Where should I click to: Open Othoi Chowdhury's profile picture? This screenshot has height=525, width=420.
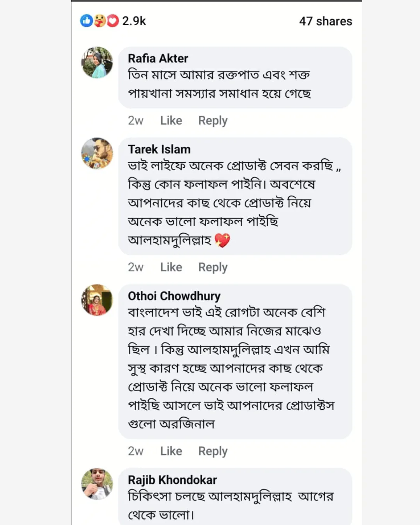[97, 300]
